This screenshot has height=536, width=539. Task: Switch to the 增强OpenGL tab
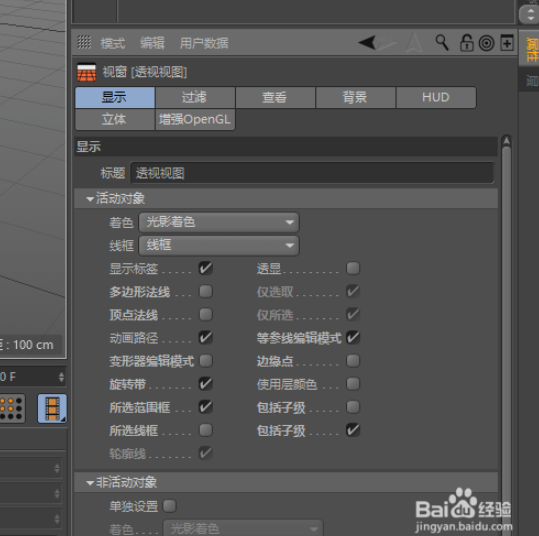tap(195, 119)
